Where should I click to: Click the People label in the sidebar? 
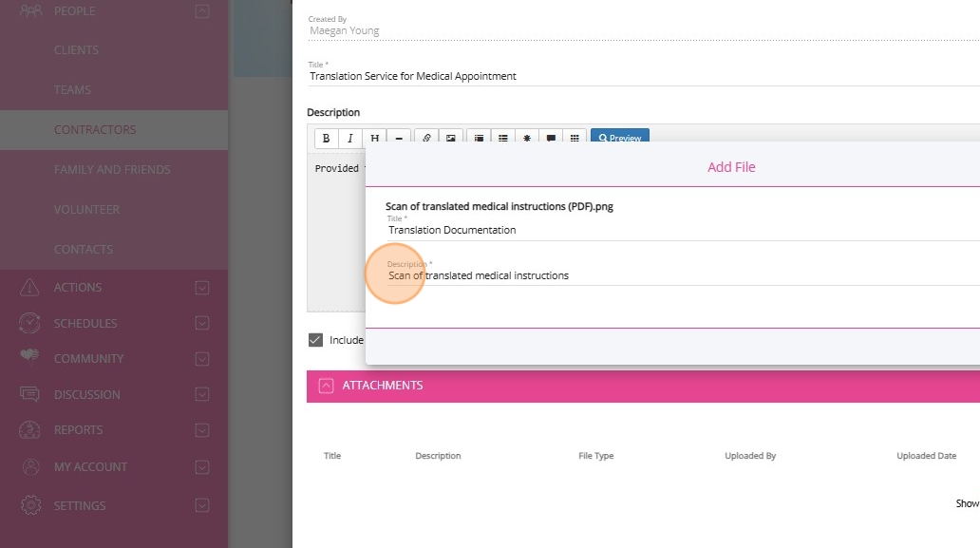tap(74, 11)
